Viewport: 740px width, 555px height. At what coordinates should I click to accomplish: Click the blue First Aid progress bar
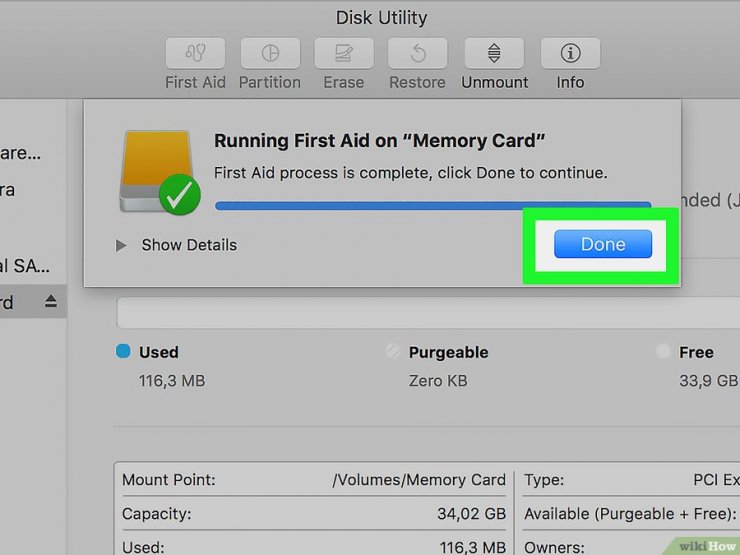coord(433,205)
